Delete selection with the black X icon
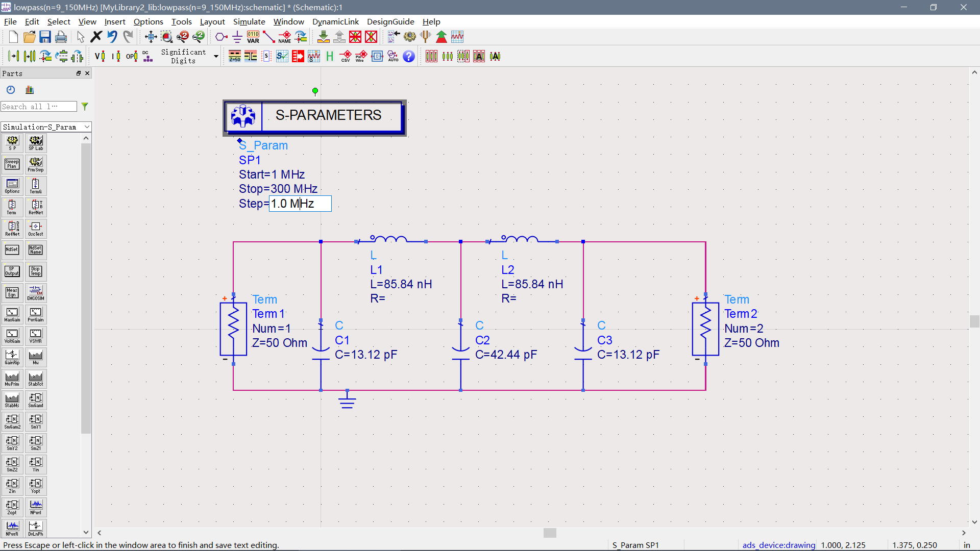This screenshot has height=551, width=980. pyautogui.click(x=96, y=37)
